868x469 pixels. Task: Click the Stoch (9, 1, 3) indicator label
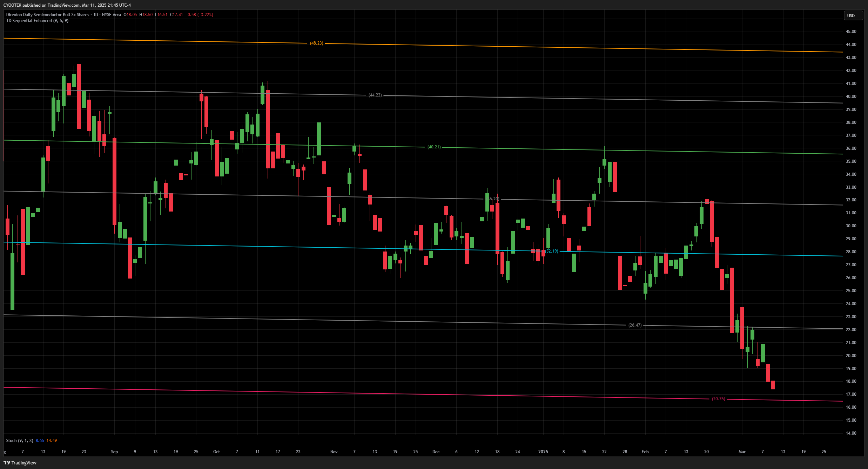[x=20, y=441]
